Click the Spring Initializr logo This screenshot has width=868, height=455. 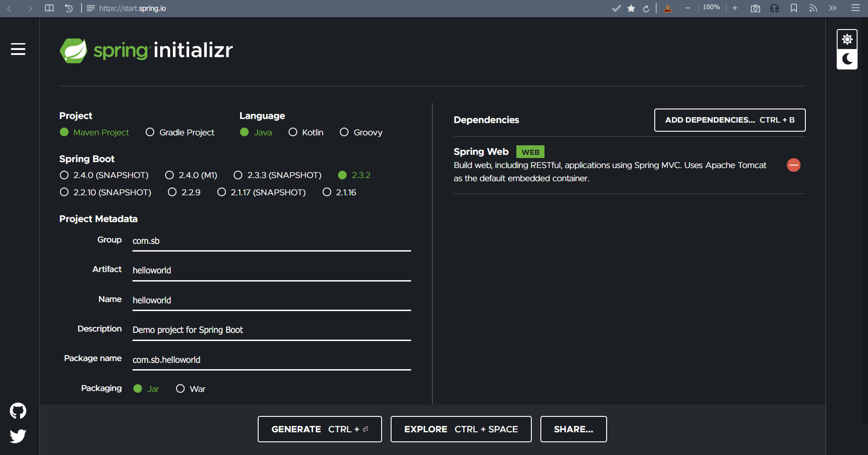click(146, 50)
